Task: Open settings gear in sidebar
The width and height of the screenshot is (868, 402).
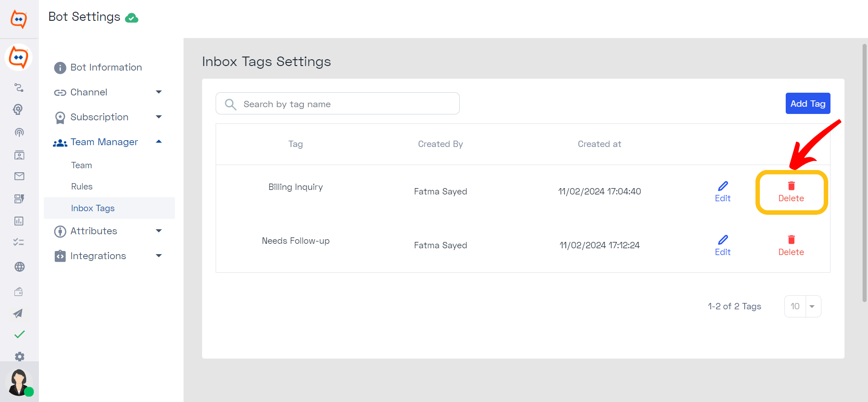Action: (x=19, y=356)
